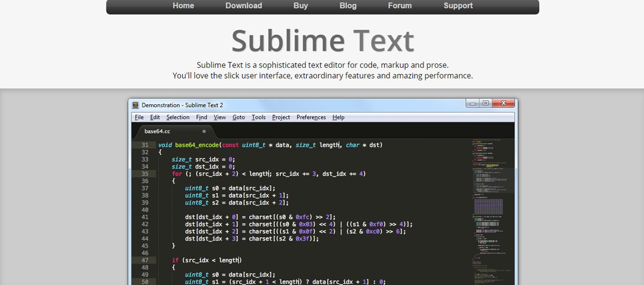This screenshot has width=644, height=285.
Task: Click line number 50 in the gutter
Action: 145,282
